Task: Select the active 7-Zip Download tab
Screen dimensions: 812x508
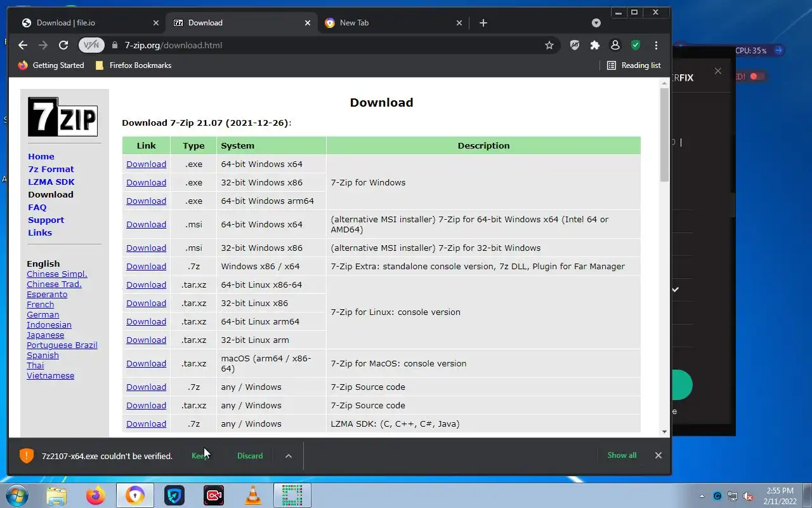Action: (241, 23)
